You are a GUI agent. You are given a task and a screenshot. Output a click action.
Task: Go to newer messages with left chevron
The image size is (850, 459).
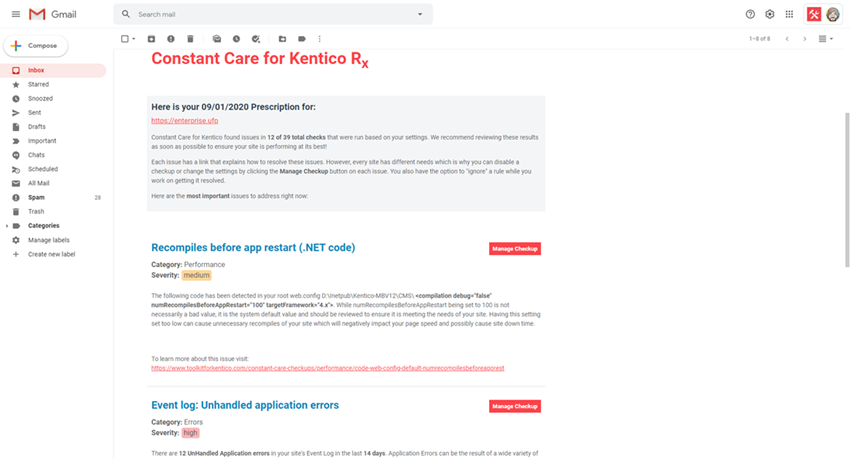[x=787, y=39]
